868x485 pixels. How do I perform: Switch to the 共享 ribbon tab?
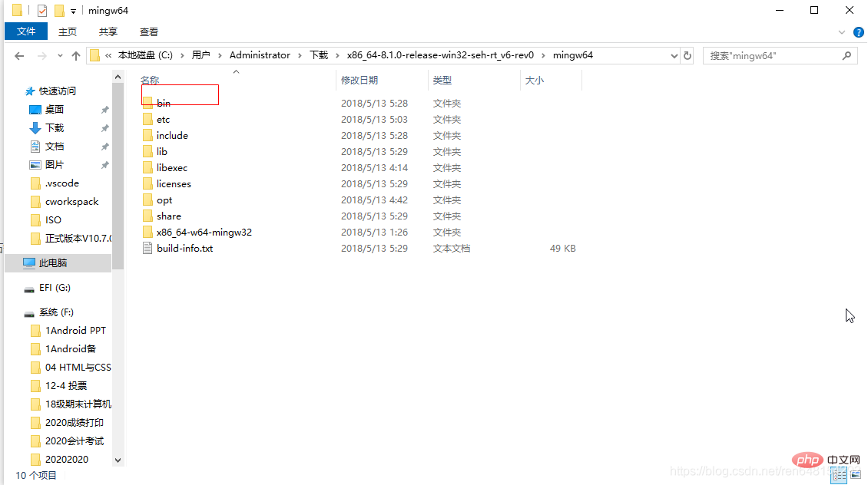pos(108,32)
